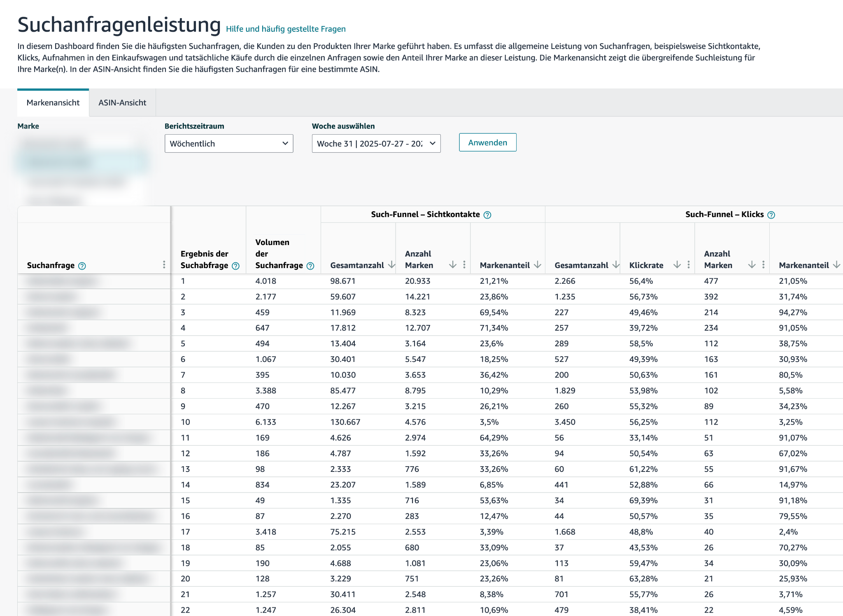Open three-dot menu of Klickrate column
Viewport: 843px width, 616px height.
(689, 265)
